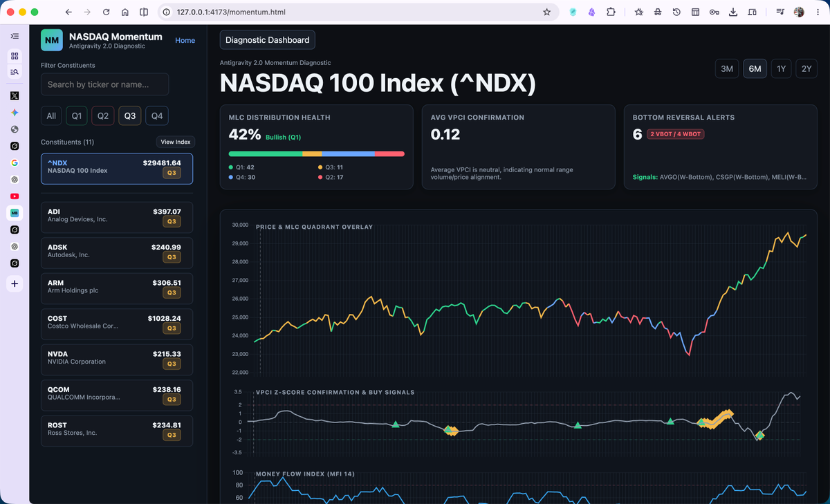Click the Constituents (11) label
The width and height of the screenshot is (830, 504).
(67, 142)
